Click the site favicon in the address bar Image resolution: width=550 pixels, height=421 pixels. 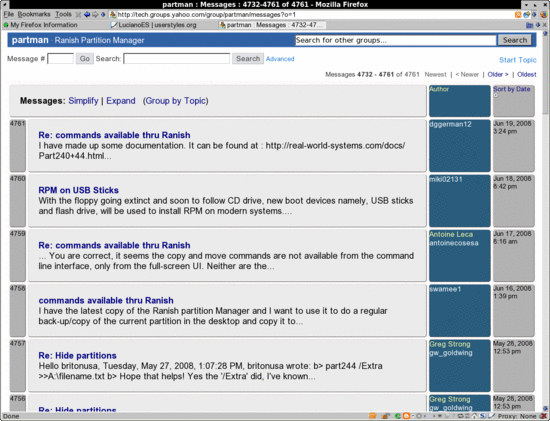coord(113,14)
